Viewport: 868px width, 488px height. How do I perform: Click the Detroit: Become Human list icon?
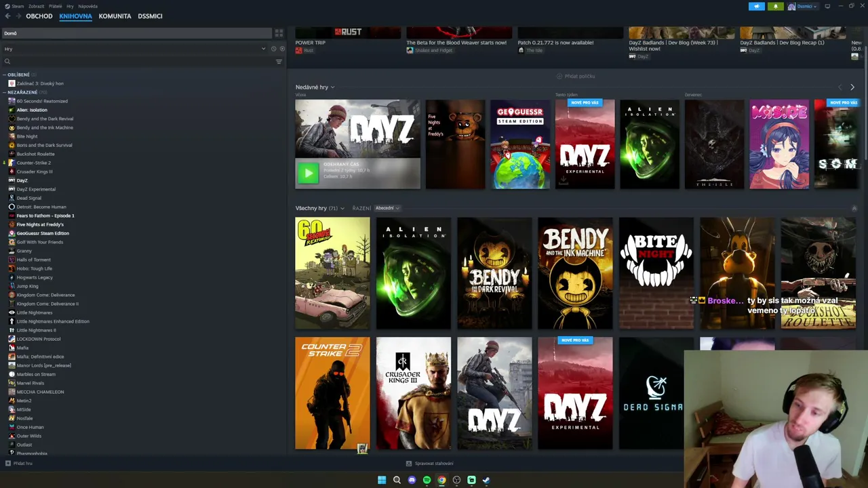pyautogui.click(x=12, y=207)
